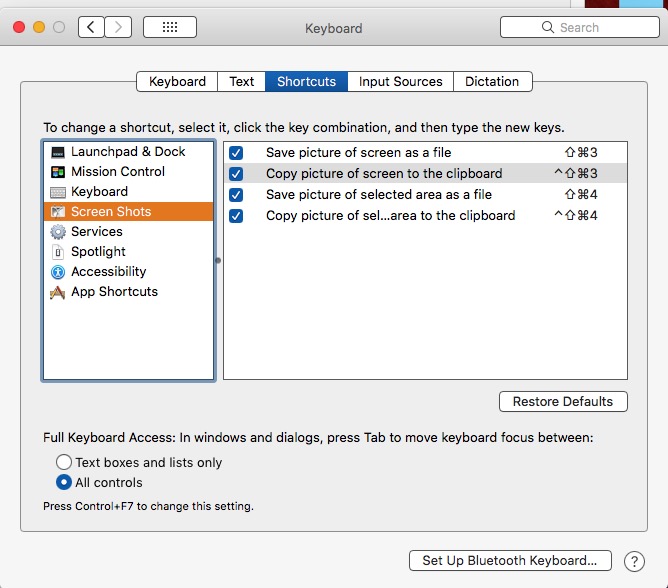Click the split pane divider handle
Image resolution: width=668 pixels, height=588 pixels.
[218, 260]
